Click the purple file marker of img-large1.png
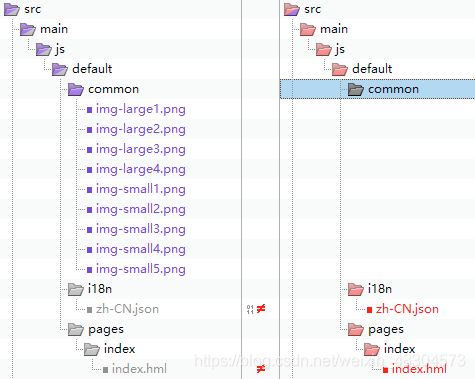This screenshot has height=379, width=475. (89, 110)
